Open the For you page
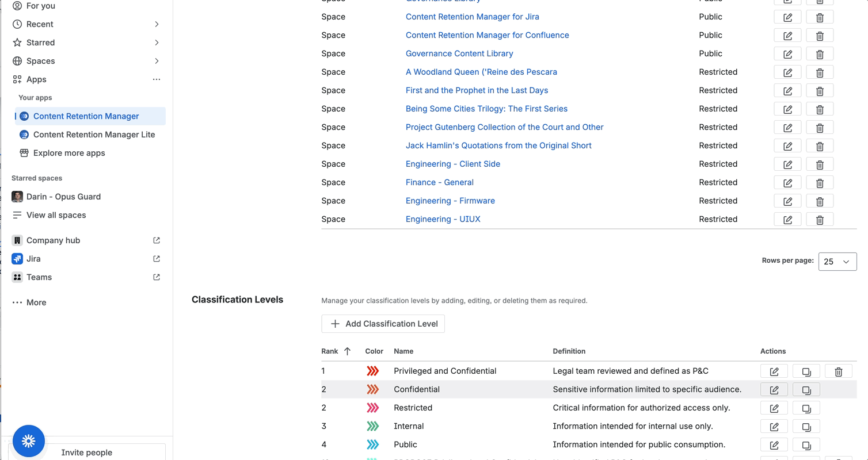 coord(41,6)
